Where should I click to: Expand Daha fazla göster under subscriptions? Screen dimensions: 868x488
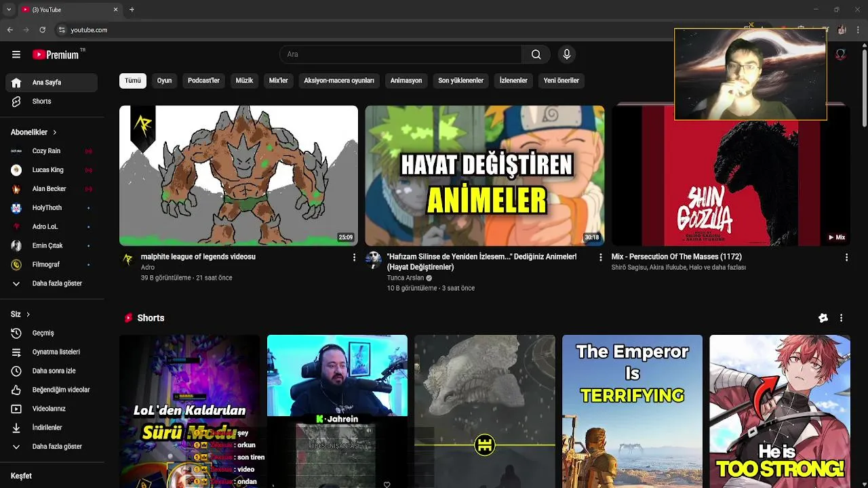tap(52, 283)
